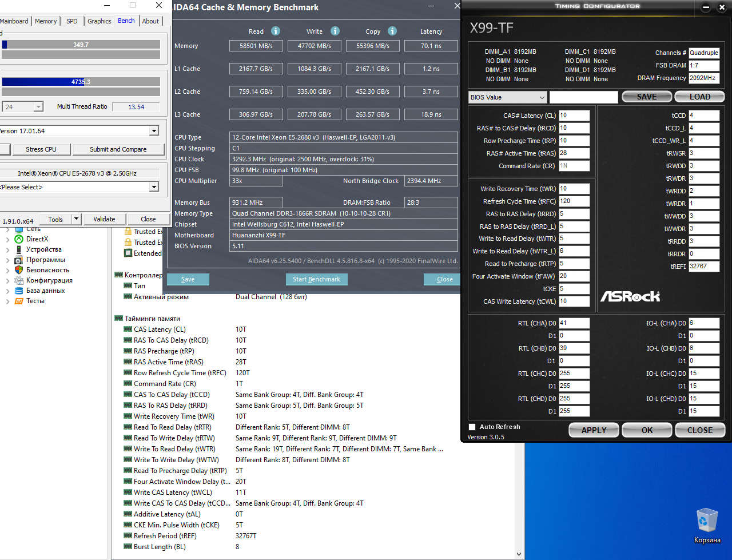The image size is (732, 560).
Task: Click the multi-thread score bar showing 4735.3
Action: (81, 82)
